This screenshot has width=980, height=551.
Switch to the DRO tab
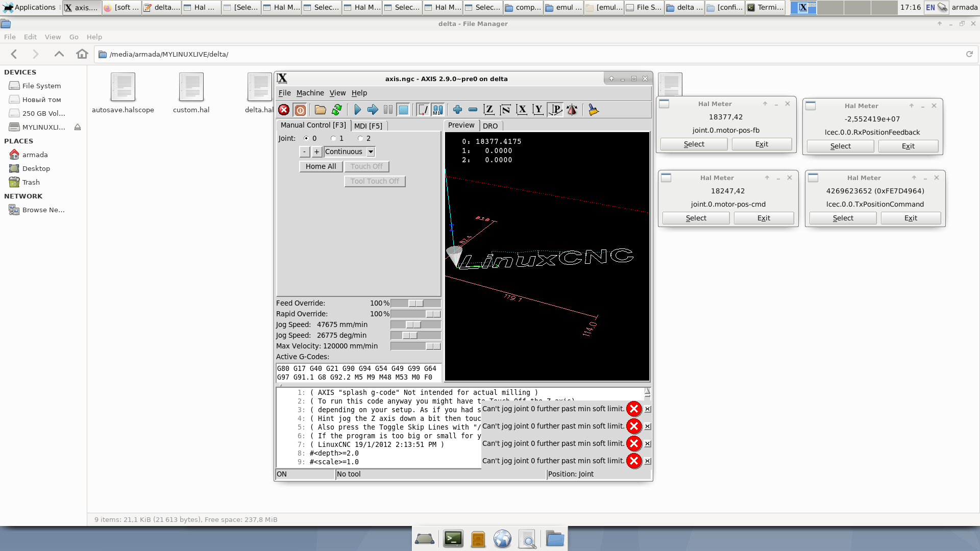(x=490, y=126)
